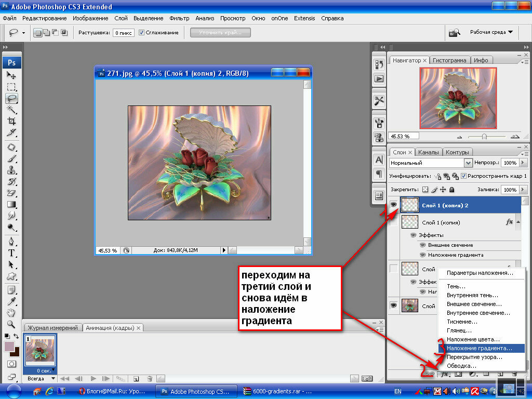Select the Magic Wand tool

11,110
